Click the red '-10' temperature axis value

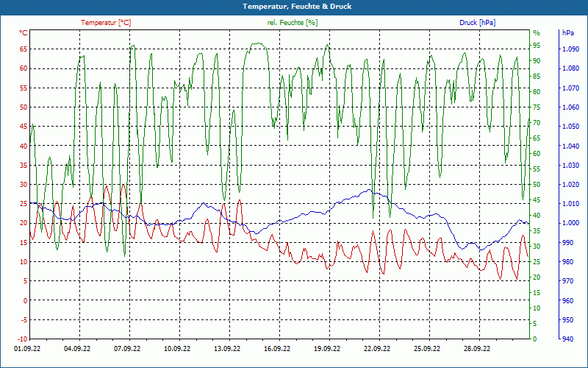[22, 339]
